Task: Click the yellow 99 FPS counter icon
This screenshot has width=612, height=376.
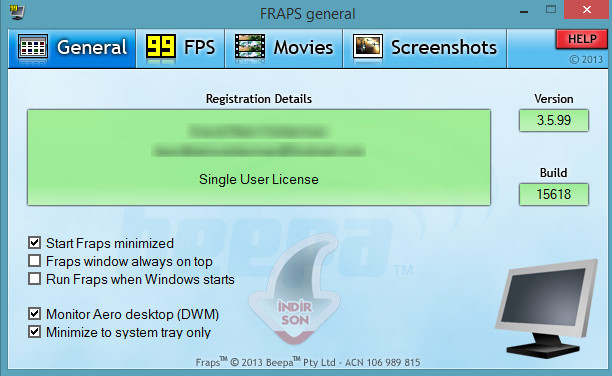Action: coord(160,46)
